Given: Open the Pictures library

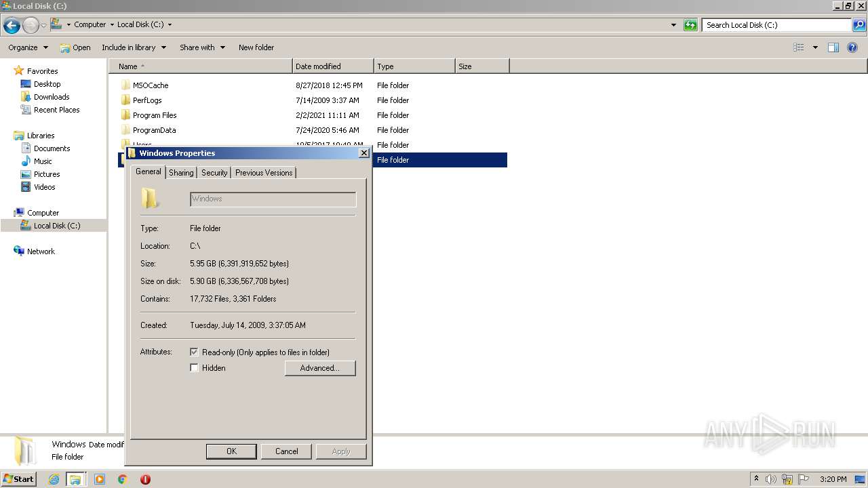Looking at the screenshot, I should click(47, 174).
